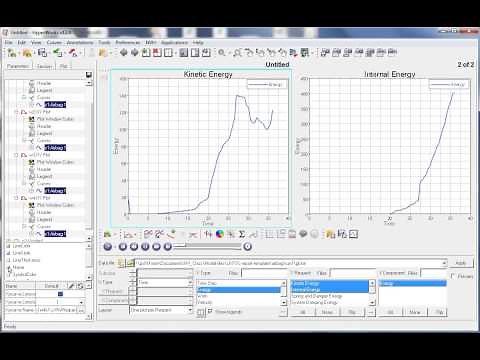The height and width of the screenshot is (360, 480).
Task: Open the Preferences menu
Action: 128,42
